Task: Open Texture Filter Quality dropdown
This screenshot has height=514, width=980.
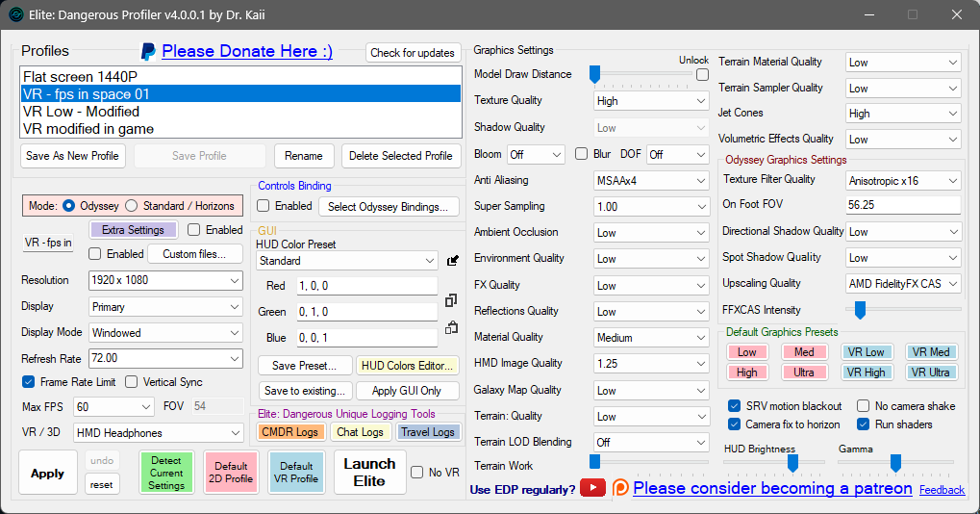Action: pos(903,181)
